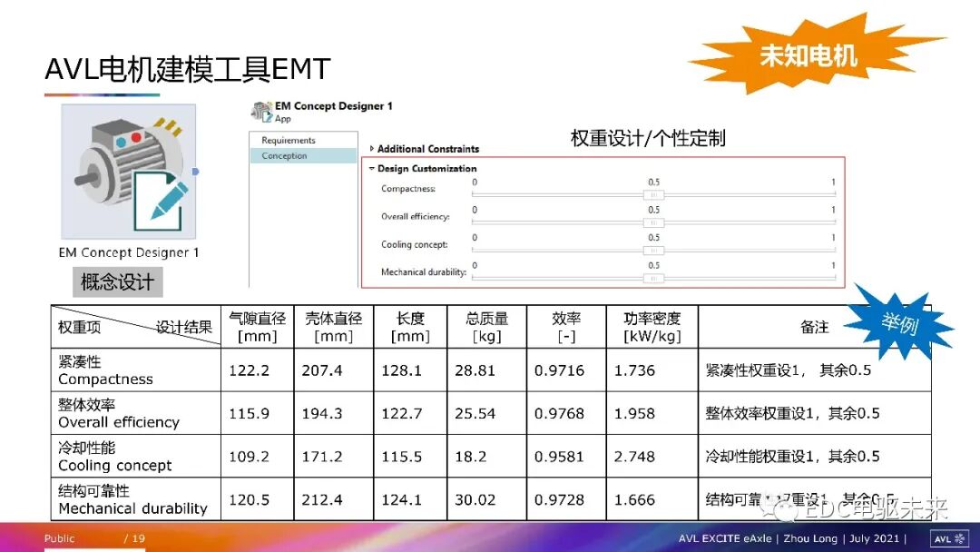Click the cell value 109.2
This screenshot has height=552, width=980.
[x=249, y=457]
